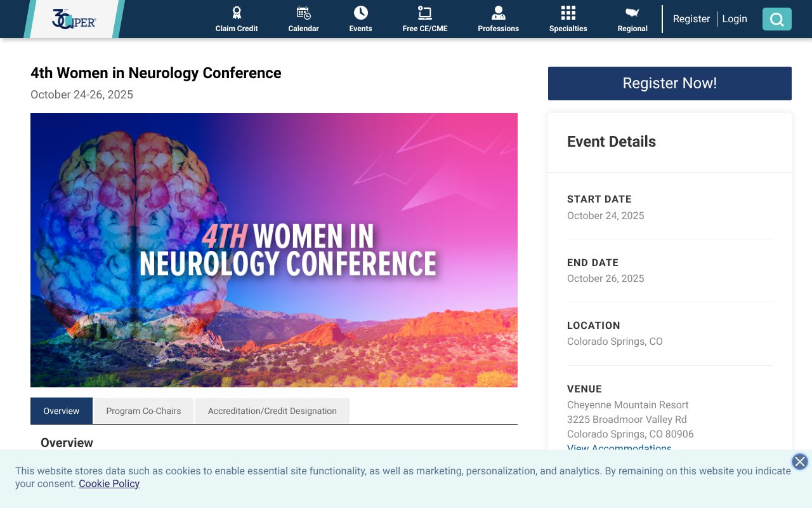This screenshot has height=508, width=812.
Task: Click the conference title heading
Action: [x=155, y=73]
